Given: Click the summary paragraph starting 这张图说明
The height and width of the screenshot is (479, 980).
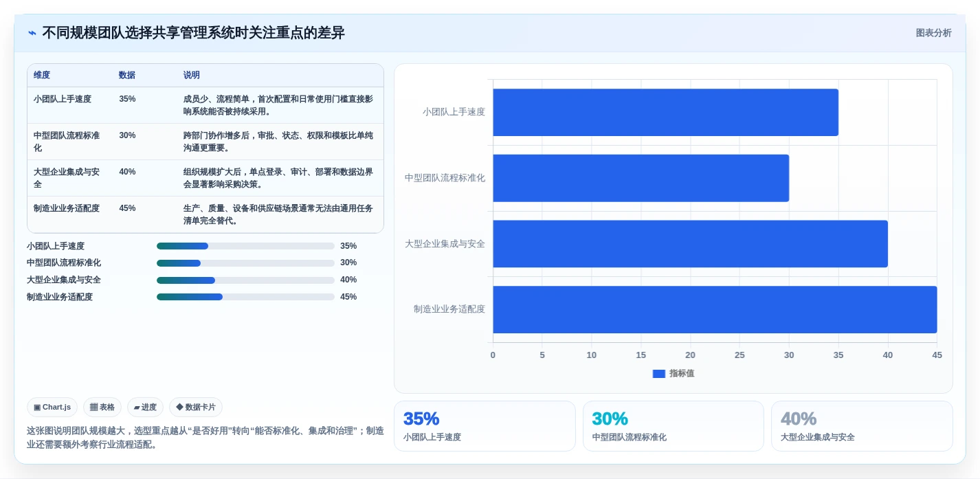Looking at the screenshot, I should point(205,438).
